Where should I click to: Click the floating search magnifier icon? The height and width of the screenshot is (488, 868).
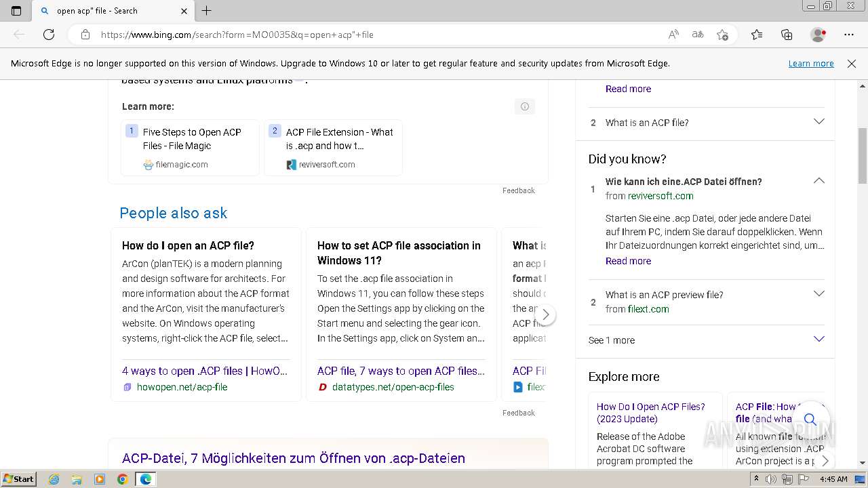[810, 420]
